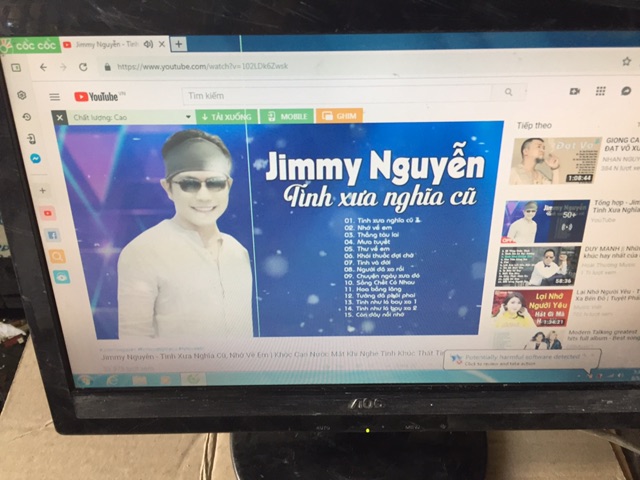The image size is (640, 480).
Task: Open the YouTube apps grid icon
Action: 600,90
